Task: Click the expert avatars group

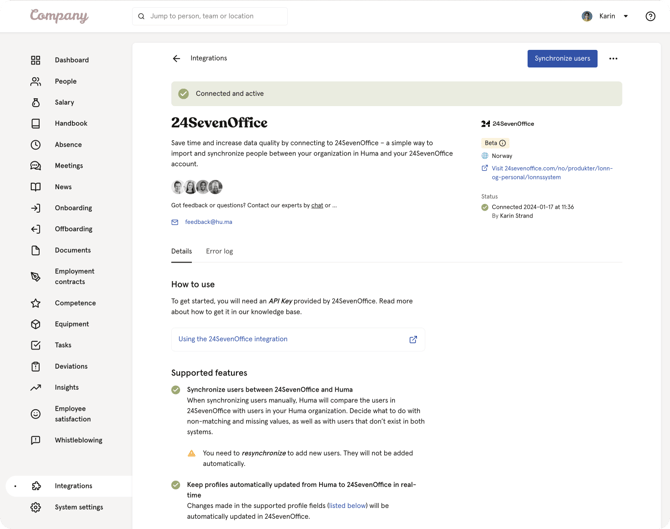Action: tap(197, 187)
